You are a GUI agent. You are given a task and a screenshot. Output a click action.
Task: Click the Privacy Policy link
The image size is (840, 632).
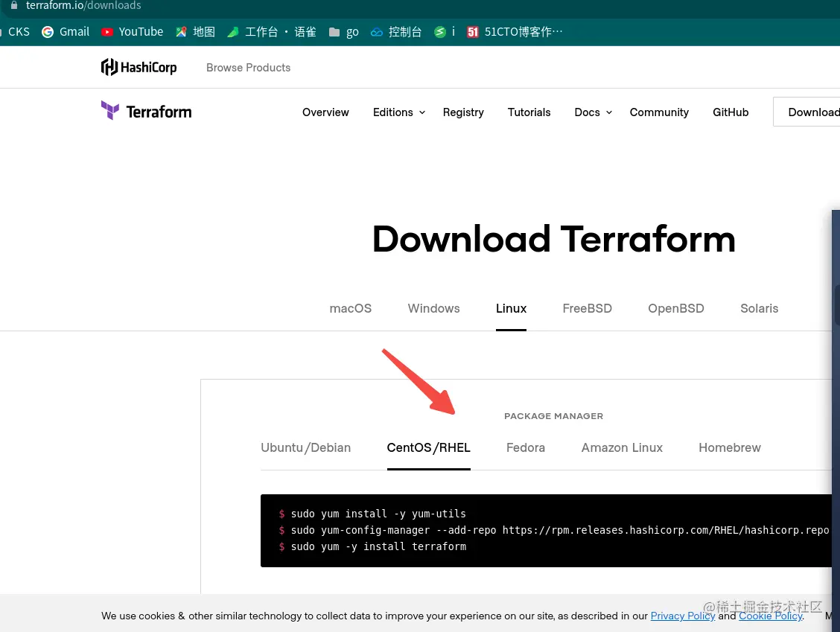click(x=682, y=616)
